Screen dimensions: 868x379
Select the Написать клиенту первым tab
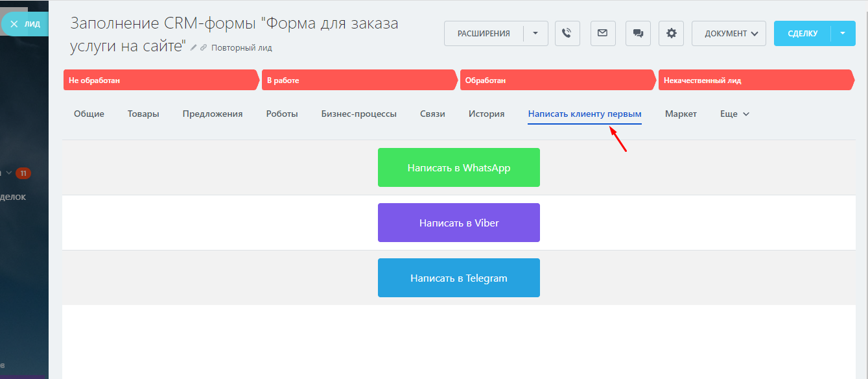585,114
